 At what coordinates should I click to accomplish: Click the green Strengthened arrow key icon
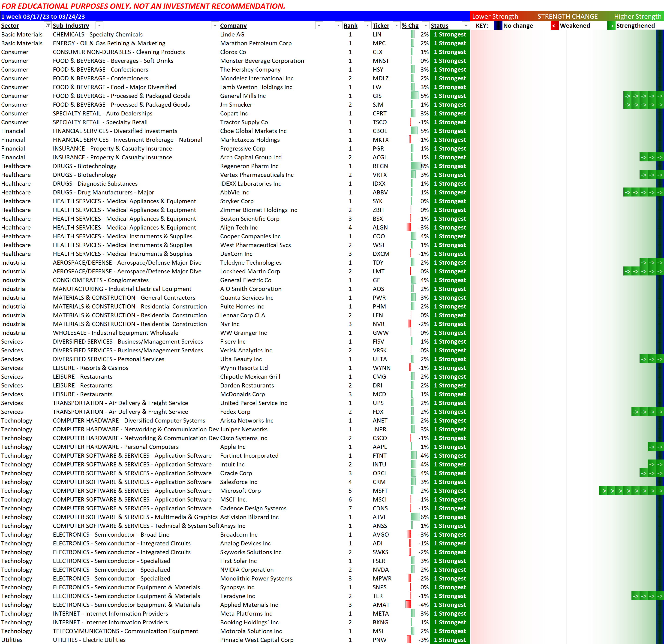pos(611,26)
